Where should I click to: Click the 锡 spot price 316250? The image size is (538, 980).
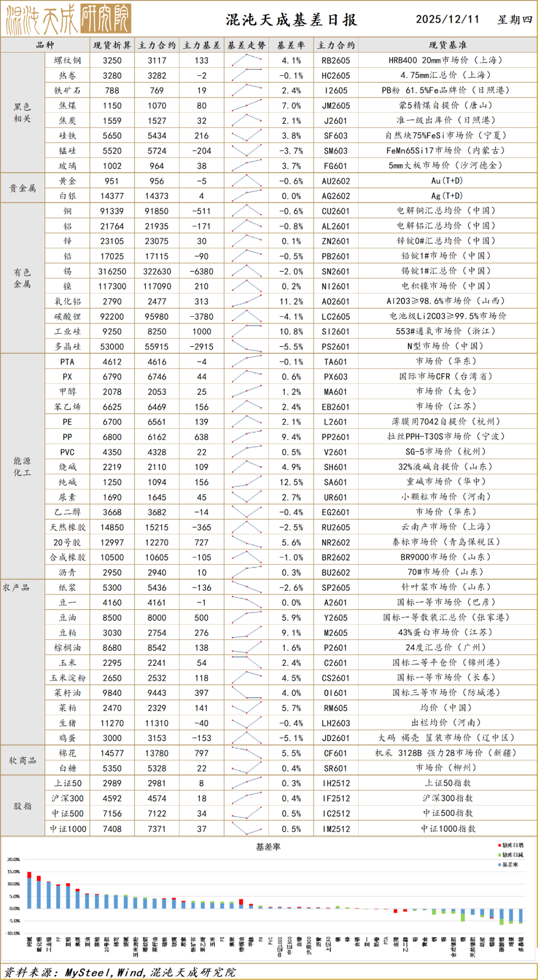[112, 271]
